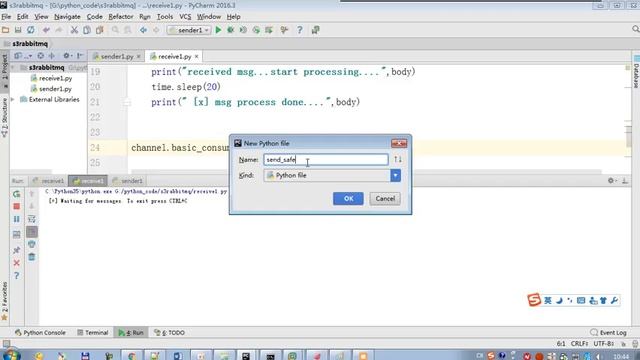The image size is (640, 360).
Task: Click the Run panel hide icon
Action: (625, 180)
